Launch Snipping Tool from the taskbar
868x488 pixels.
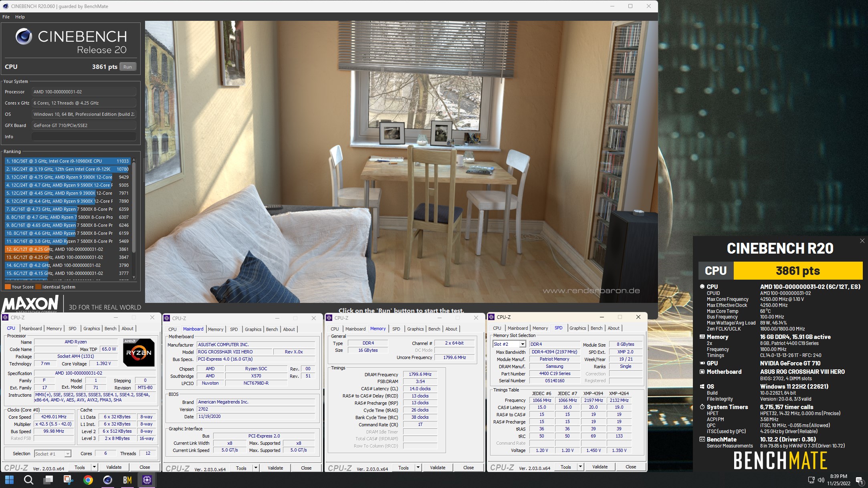(68, 480)
